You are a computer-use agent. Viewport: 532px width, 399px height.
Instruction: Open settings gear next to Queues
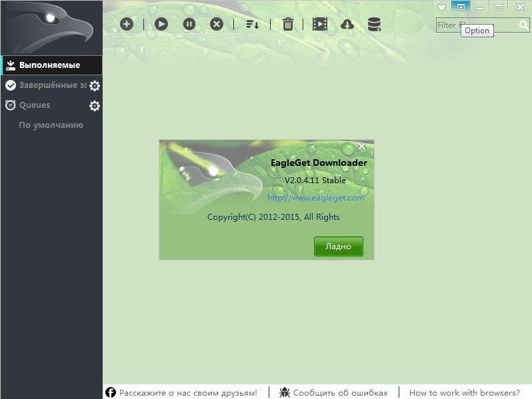[95, 106]
